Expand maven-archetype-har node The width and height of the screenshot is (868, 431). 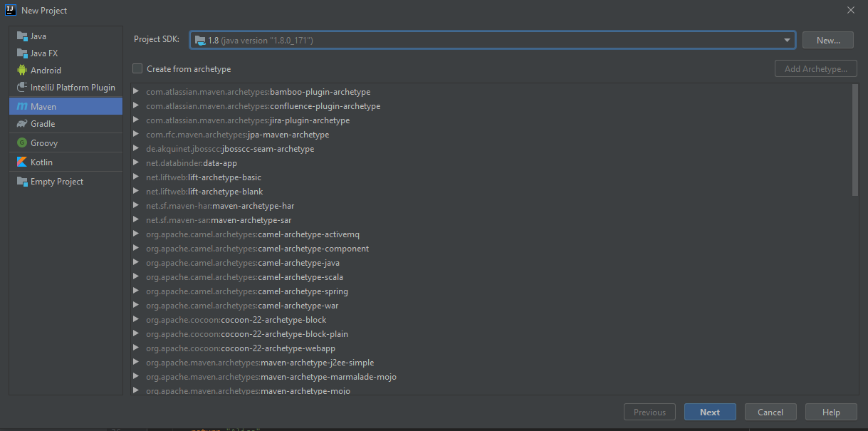click(136, 206)
